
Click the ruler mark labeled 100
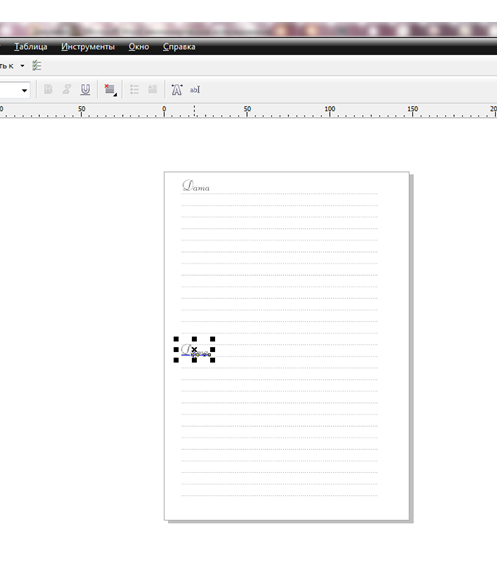pyautogui.click(x=330, y=109)
